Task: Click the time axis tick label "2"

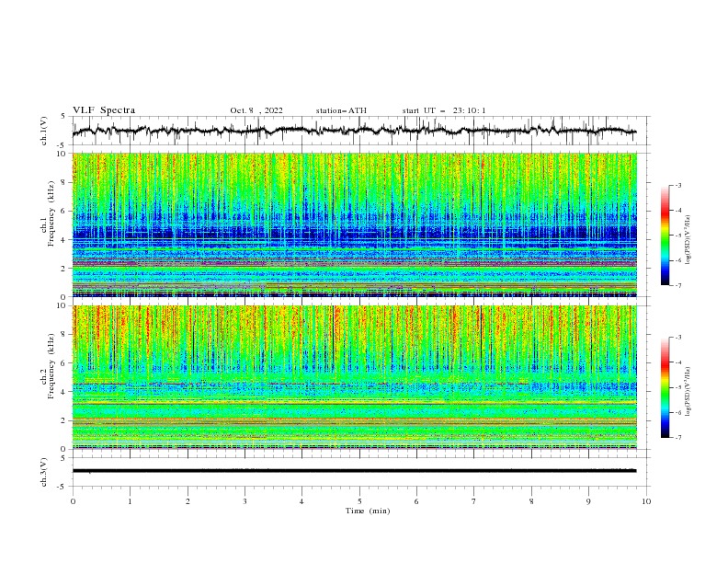Action: pos(188,501)
